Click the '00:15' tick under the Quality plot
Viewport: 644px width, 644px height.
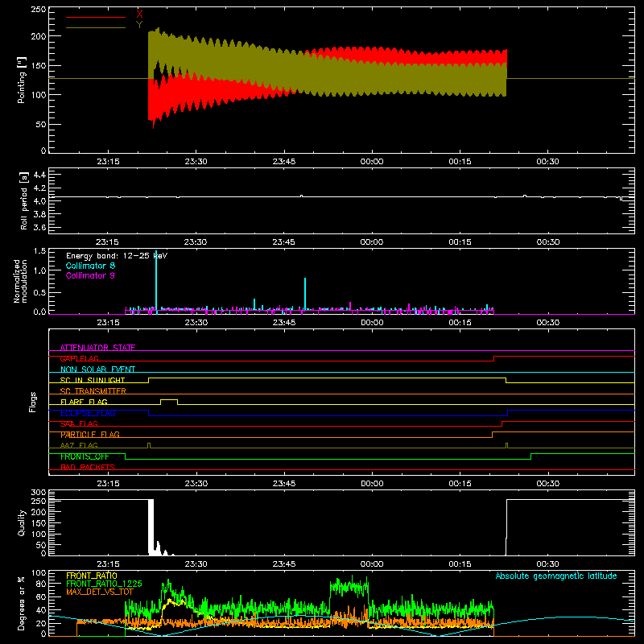coord(460,564)
